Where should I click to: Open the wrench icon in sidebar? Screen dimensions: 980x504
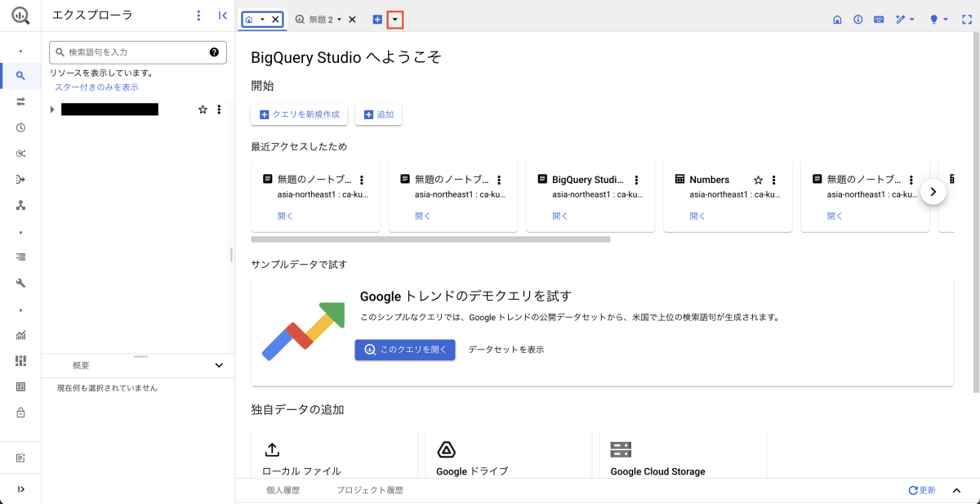pos(20,283)
